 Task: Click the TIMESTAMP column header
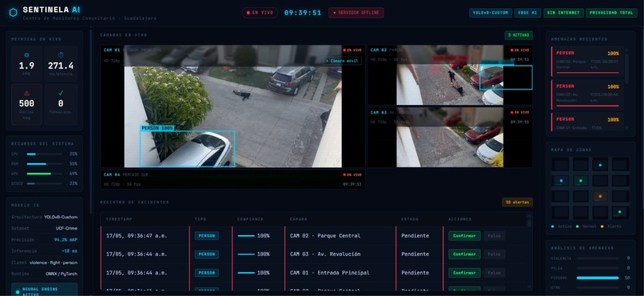[x=119, y=219]
